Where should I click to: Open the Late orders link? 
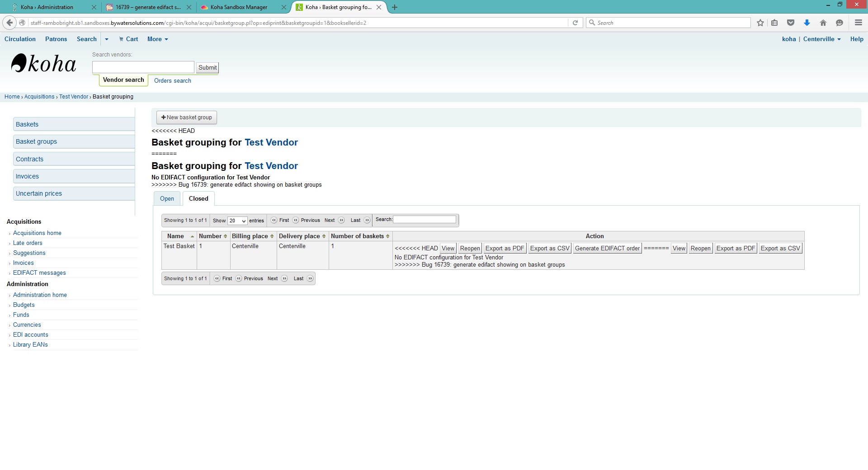coord(28,243)
